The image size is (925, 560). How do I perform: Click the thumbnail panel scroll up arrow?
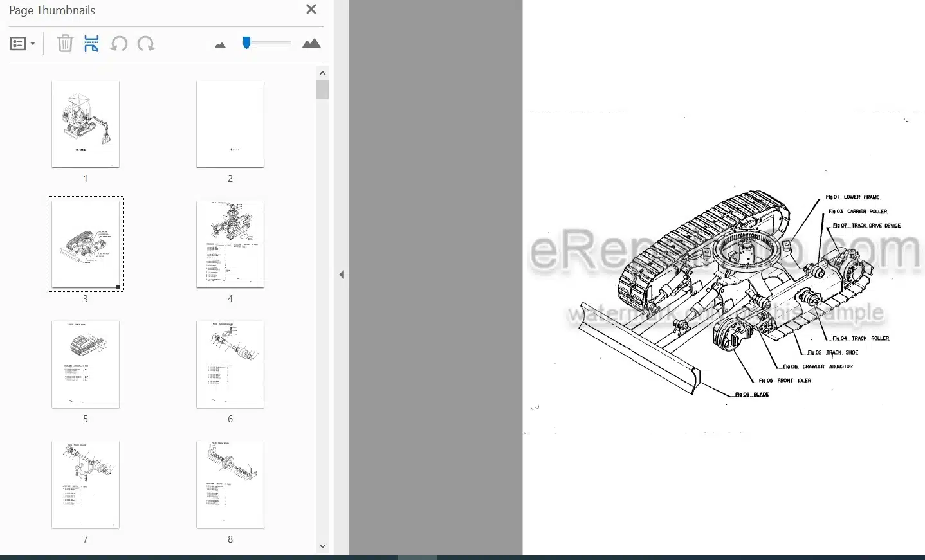[x=323, y=73]
